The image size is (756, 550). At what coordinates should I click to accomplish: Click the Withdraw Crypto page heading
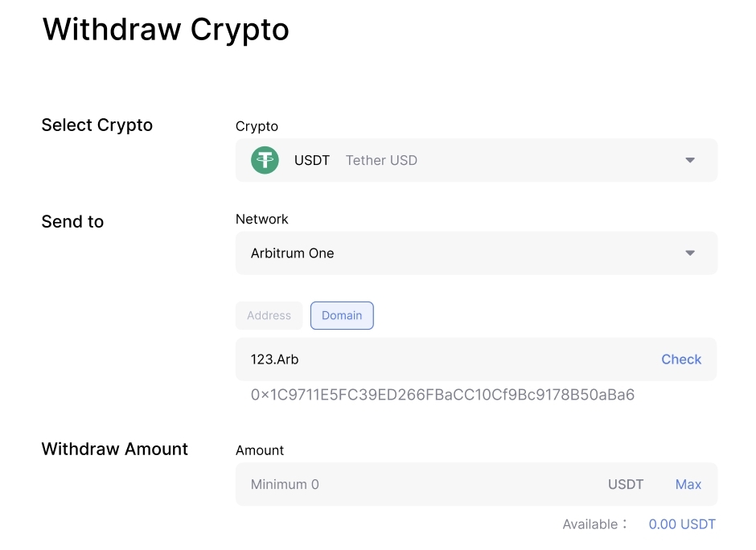[166, 30]
